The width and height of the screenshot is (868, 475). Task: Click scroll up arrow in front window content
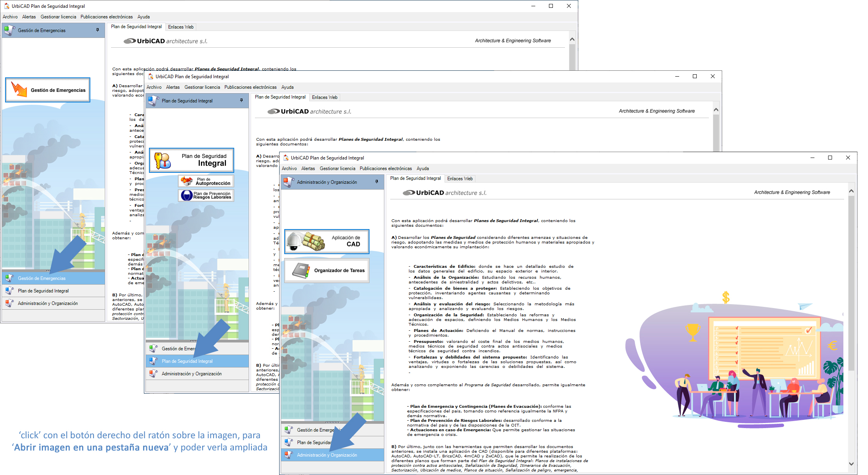851,191
